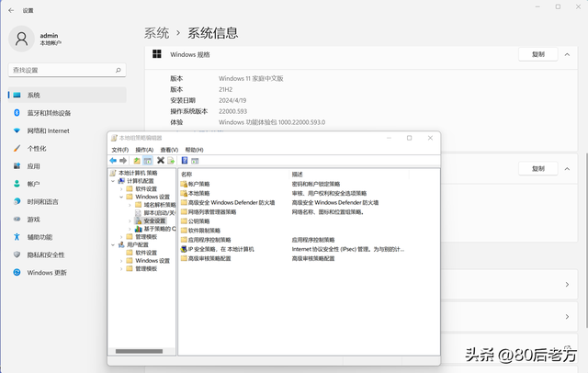Click Internet 协议安全性 (IPsec) 管理 description text
Screen dimensions: 588x373
pos(347,249)
